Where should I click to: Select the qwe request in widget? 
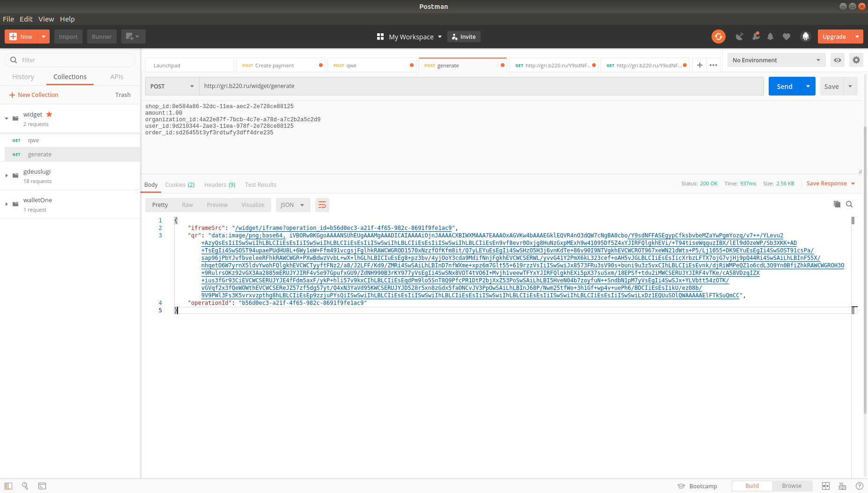(73, 140)
